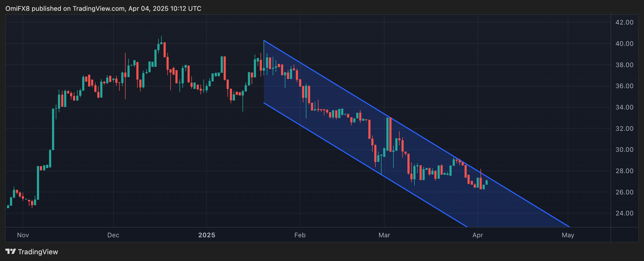Image resolution: width=644 pixels, height=261 pixels.
Task: Click the 40.00 price axis label
Action: click(x=624, y=44)
